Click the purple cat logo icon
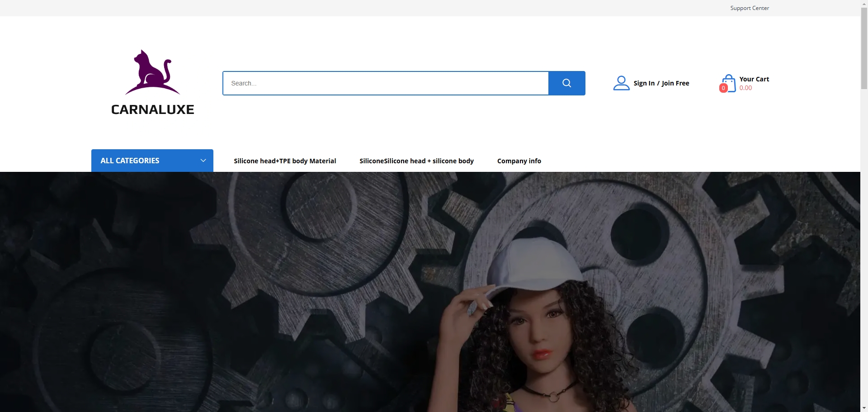This screenshot has height=412, width=868. point(153,72)
